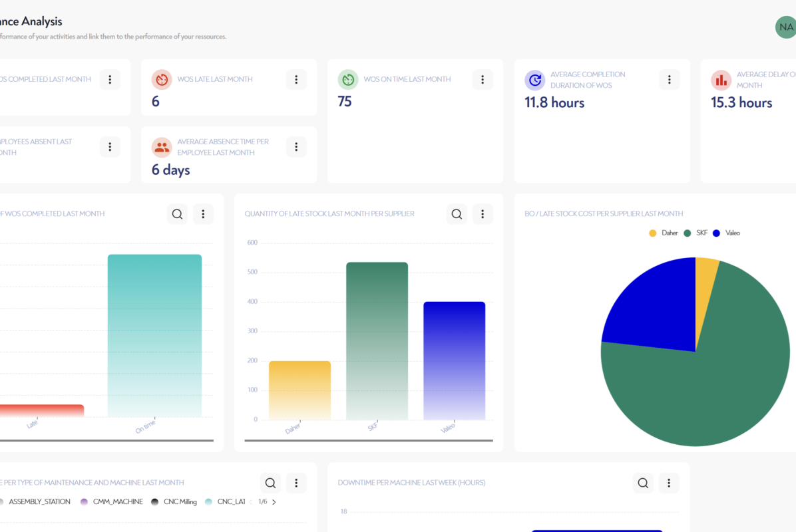Click the Average Completion Duration icon
Screen dimensions: 796x532
(x=535, y=80)
